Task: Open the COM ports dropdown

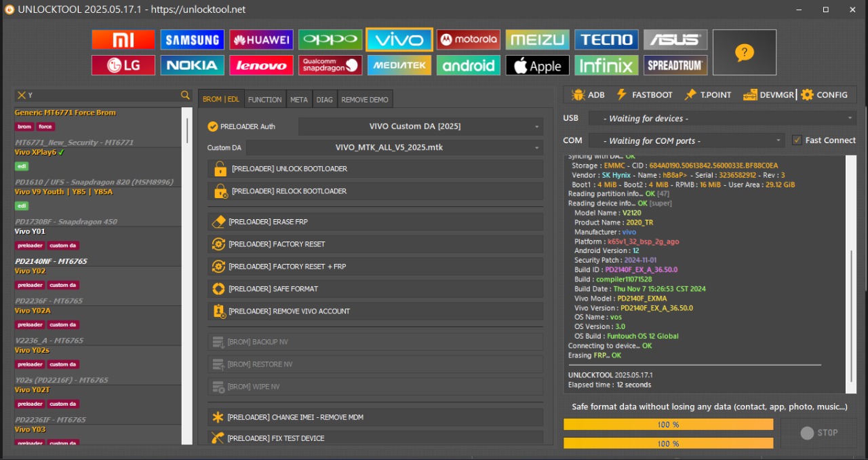Action: coord(686,140)
